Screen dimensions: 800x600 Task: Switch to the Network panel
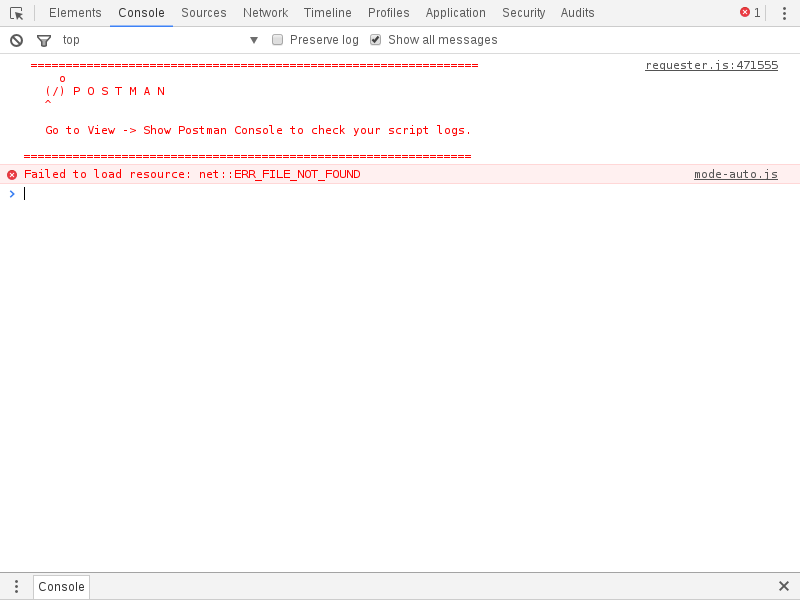(265, 13)
